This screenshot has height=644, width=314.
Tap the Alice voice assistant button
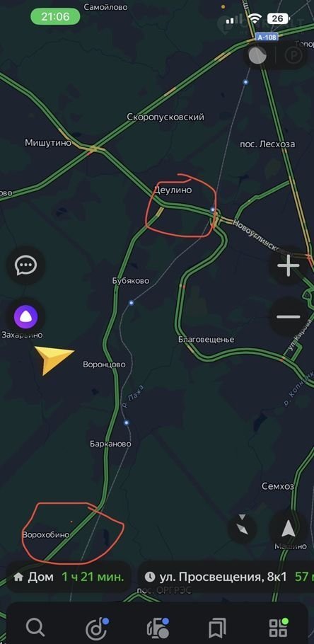point(26,316)
